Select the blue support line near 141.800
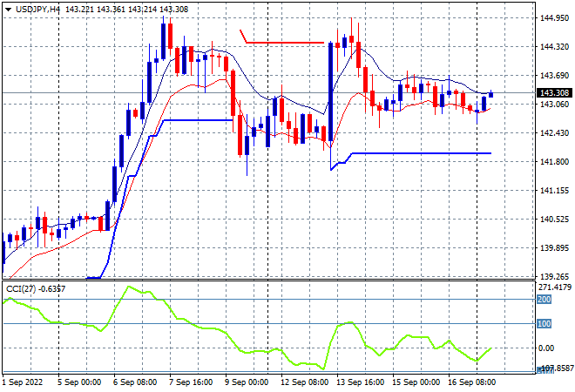This screenshot has width=575, height=392. [421, 153]
